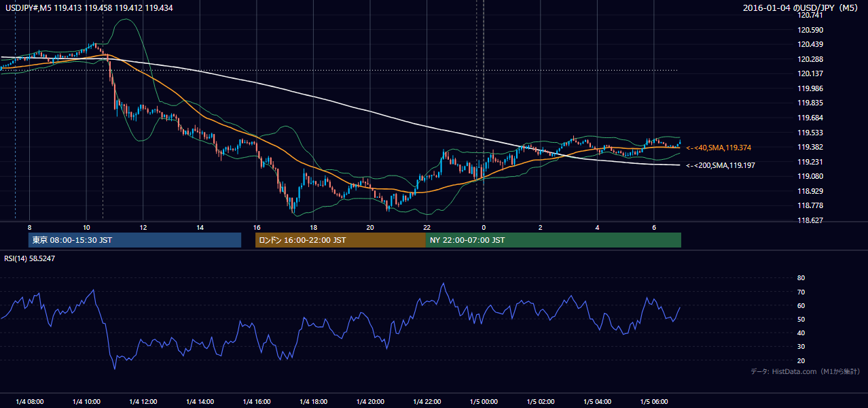Image resolution: width=868 pixels, height=408 pixels.
Task: Click the 119.533 price axis label
Action: pos(811,133)
